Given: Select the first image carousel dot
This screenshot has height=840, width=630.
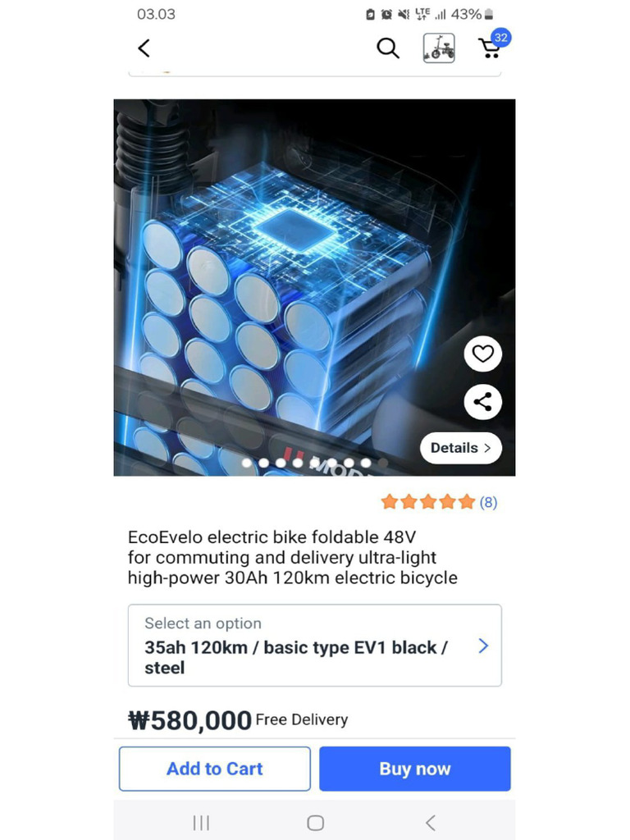Looking at the screenshot, I should (246, 463).
